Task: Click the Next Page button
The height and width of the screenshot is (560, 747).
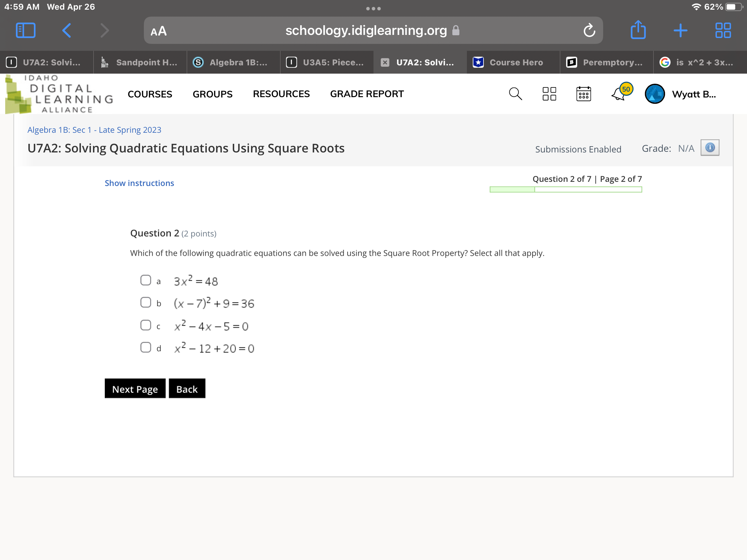Action: 135,389
